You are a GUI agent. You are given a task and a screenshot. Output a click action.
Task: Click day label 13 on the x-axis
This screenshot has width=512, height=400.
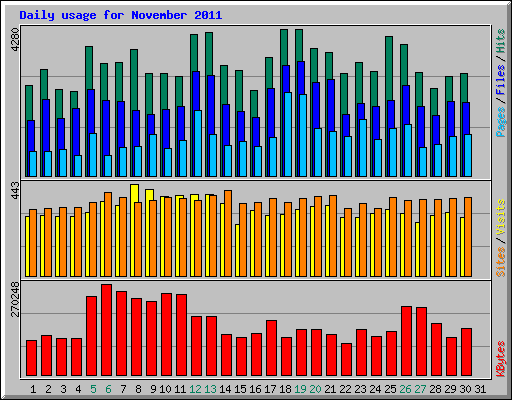210,389
